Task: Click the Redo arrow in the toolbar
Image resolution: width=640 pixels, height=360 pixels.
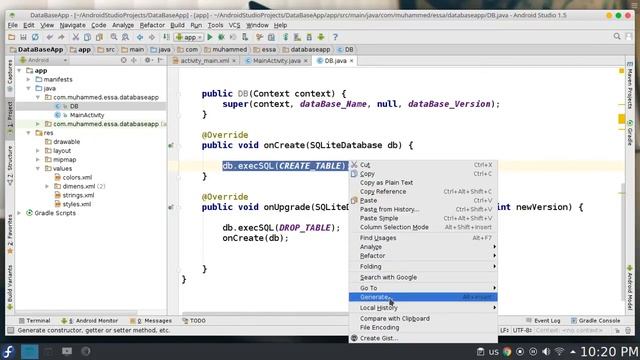Action: 61,37
